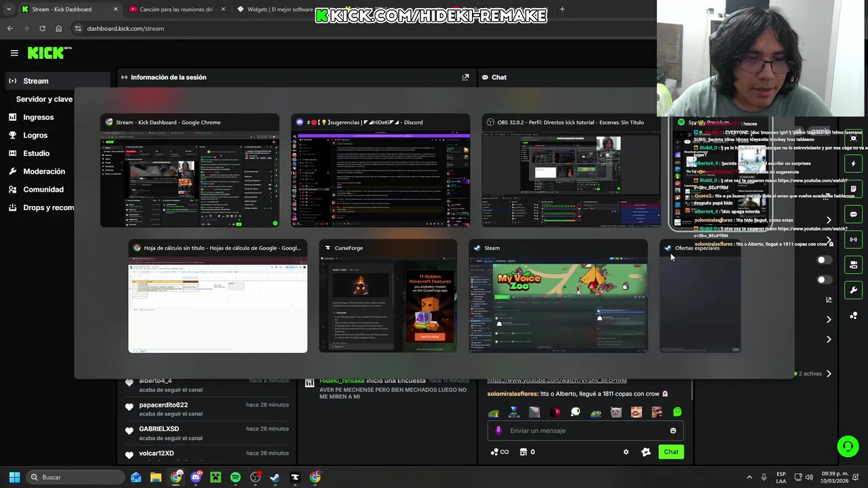Click the chat bubble quick action icon
This screenshot has width=868, height=488.
pyautogui.click(x=853, y=214)
